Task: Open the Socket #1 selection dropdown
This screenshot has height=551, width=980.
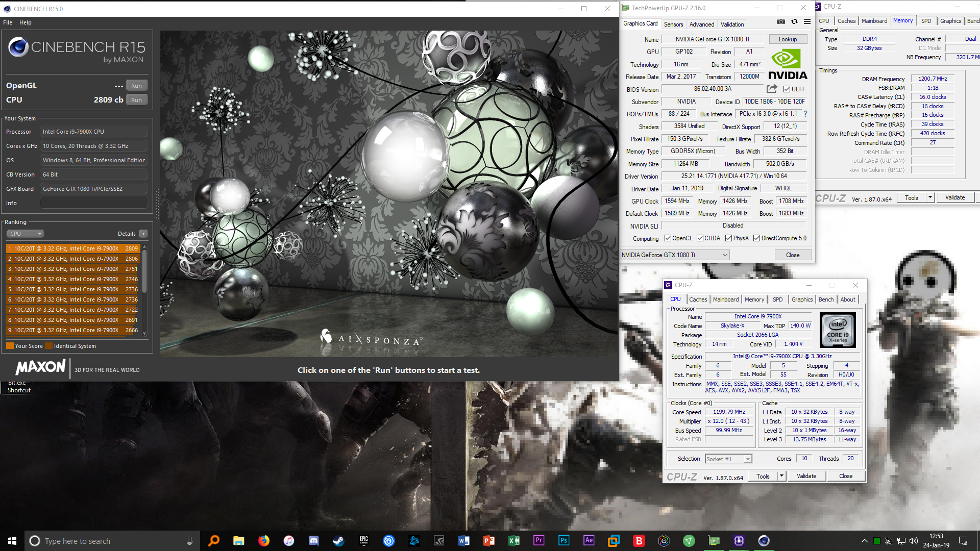Action: point(729,459)
